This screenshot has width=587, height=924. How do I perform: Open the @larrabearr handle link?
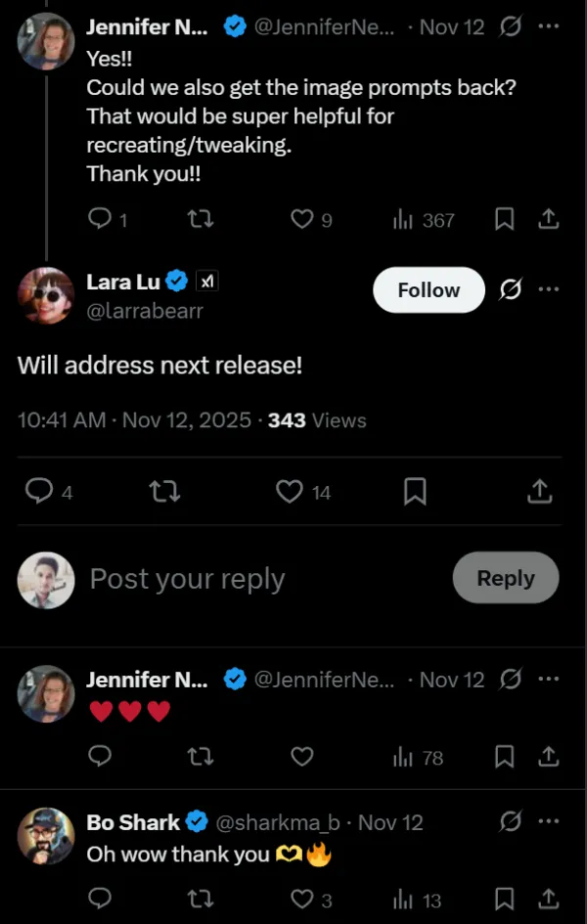tap(145, 311)
